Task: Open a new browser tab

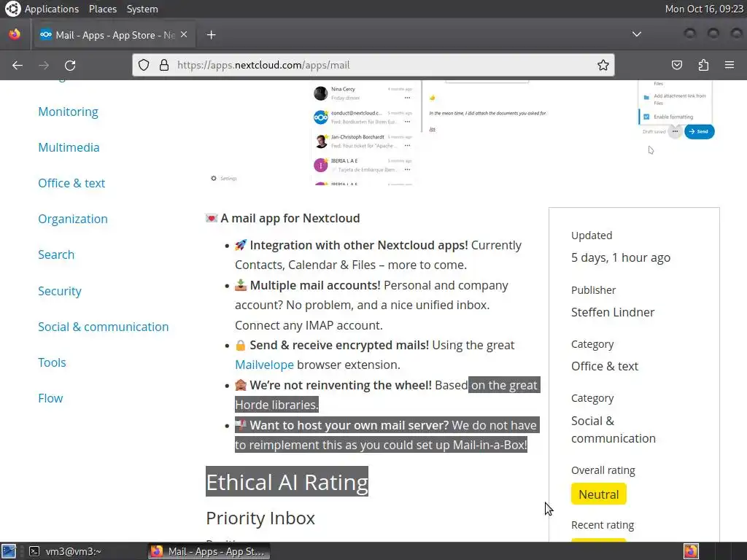Action: [x=211, y=35]
